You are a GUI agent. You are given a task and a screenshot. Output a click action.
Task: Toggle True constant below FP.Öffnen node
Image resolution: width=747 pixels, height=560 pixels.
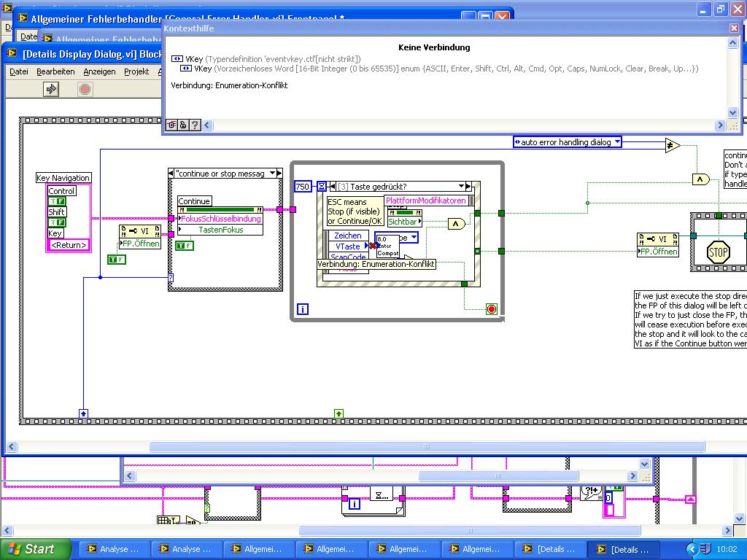click(x=117, y=260)
